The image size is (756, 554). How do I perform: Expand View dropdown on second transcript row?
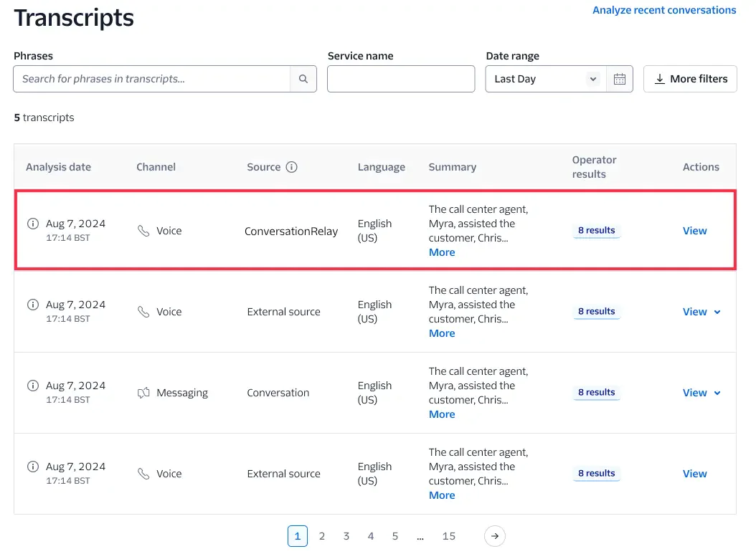point(717,312)
